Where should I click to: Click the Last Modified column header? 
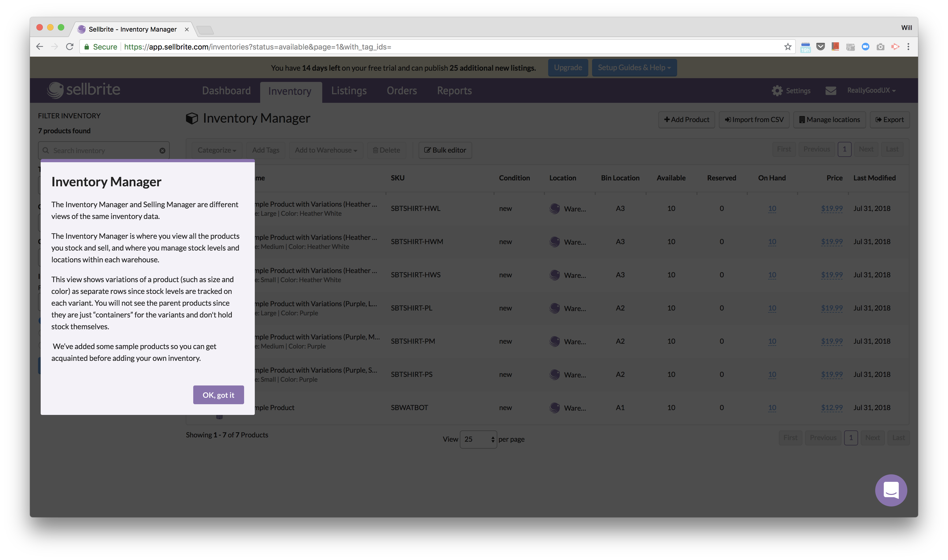(874, 178)
